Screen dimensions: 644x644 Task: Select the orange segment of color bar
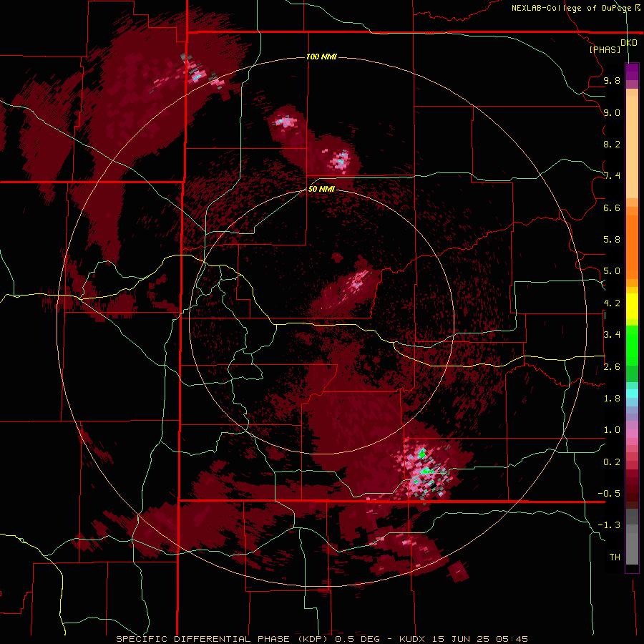(632, 246)
